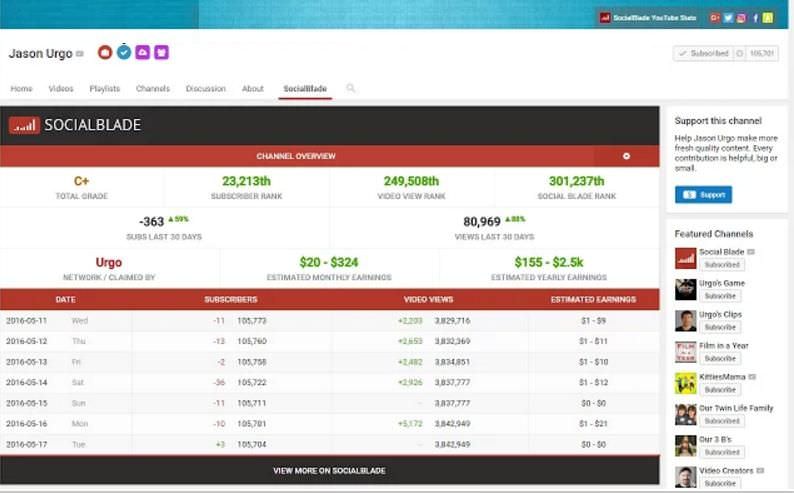Open Social Blade featured channel thumbnail

[x=685, y=258]
